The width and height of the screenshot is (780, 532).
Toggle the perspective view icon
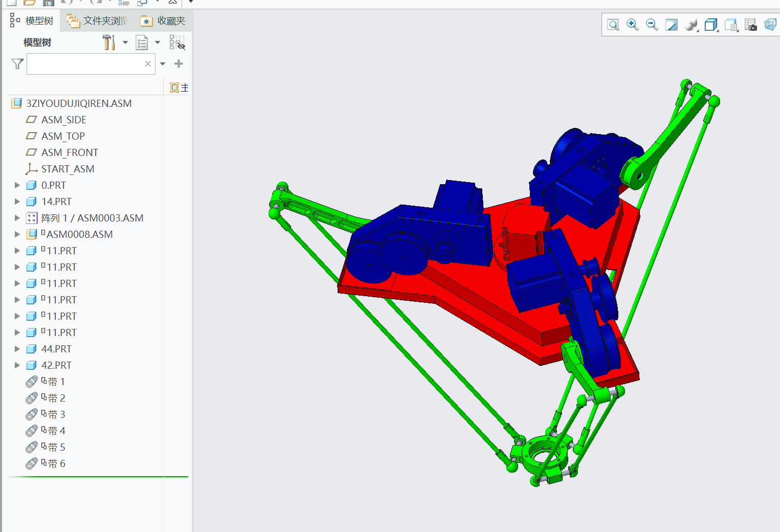click(770, 25)
